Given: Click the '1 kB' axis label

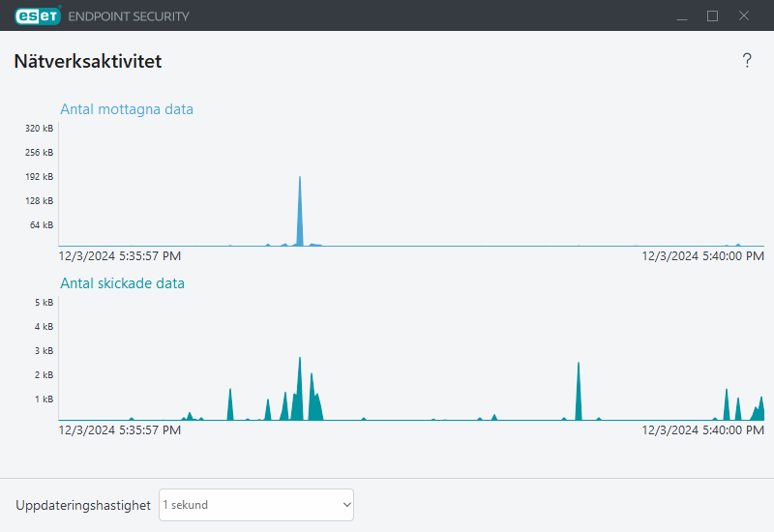Looking at the screenshot, I should click(44, 399).
